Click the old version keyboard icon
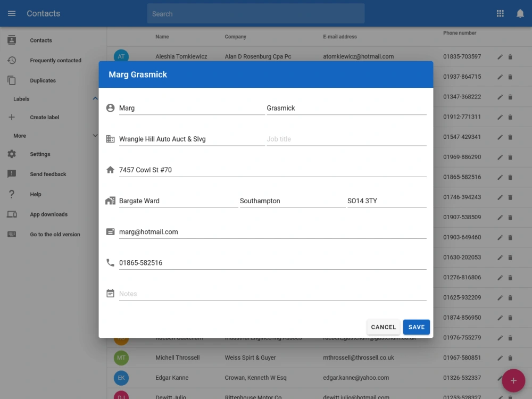This screenshot has width=532, height=399. tap(12, 234)
